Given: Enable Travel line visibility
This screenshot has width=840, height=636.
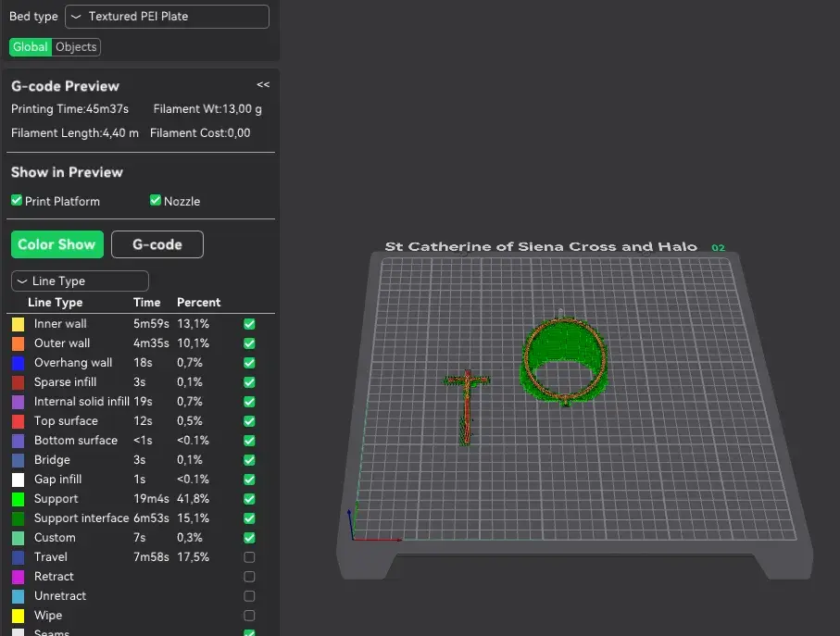Looking at the screenshot, I should pyautogui.click(x=249, y=557).
